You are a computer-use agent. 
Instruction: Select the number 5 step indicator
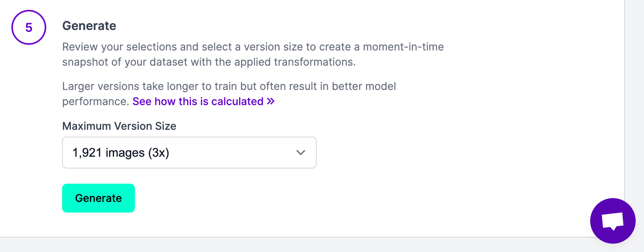coord(29,27)
